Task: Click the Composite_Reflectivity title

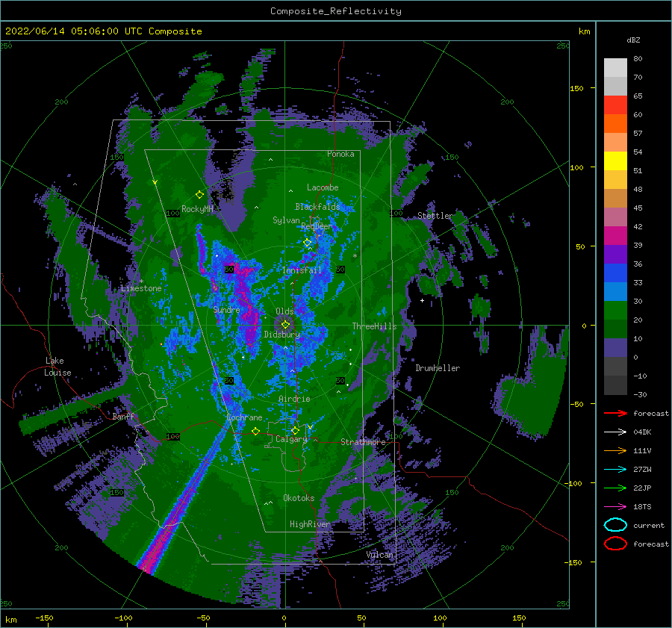Action: [336, 11]
